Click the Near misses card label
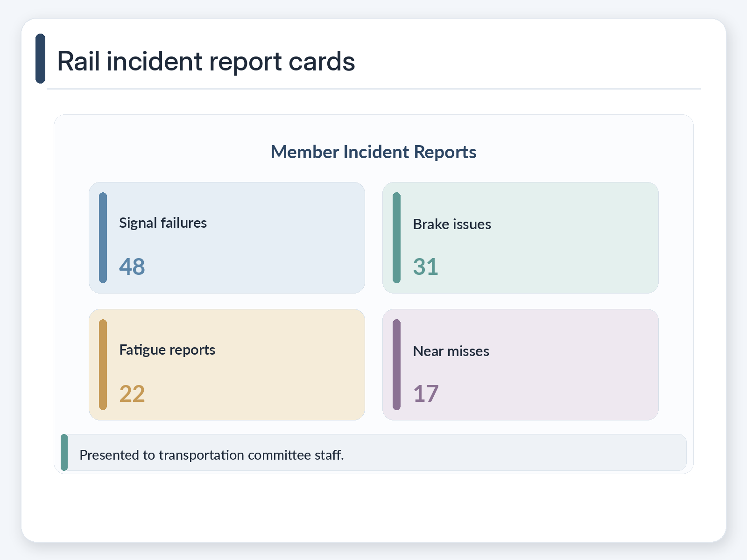The width and height of the screenshot is (747, 560). point(451,351)
